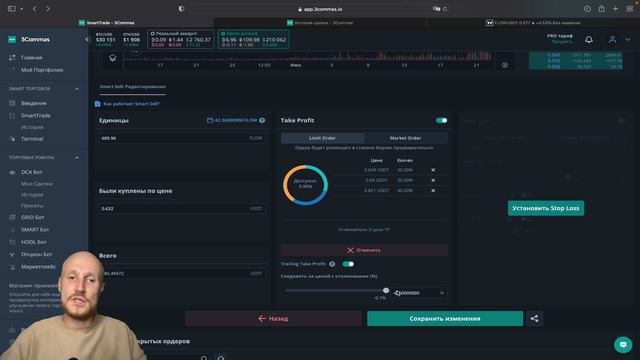Click the 3Commas logo in sidebar

[29, 39]
